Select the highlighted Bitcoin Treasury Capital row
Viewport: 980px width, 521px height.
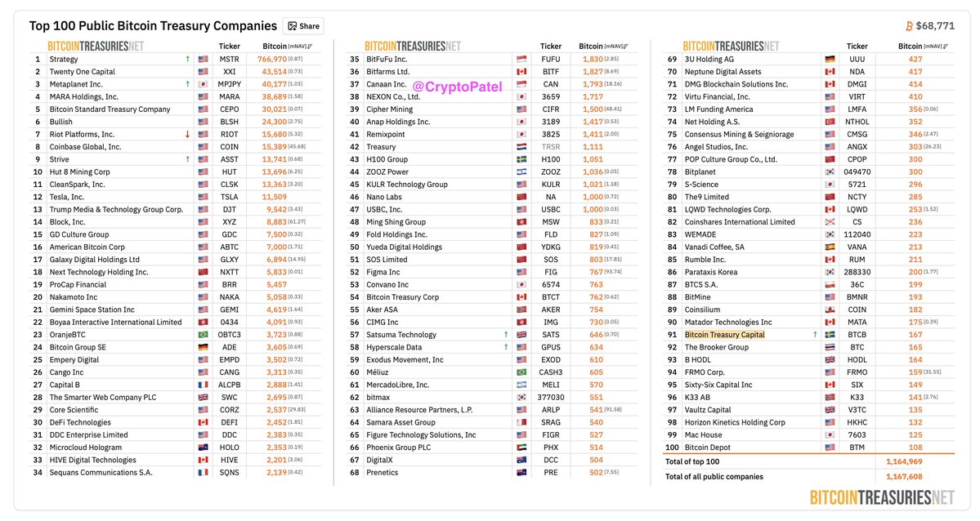click(x=808, y=335)
